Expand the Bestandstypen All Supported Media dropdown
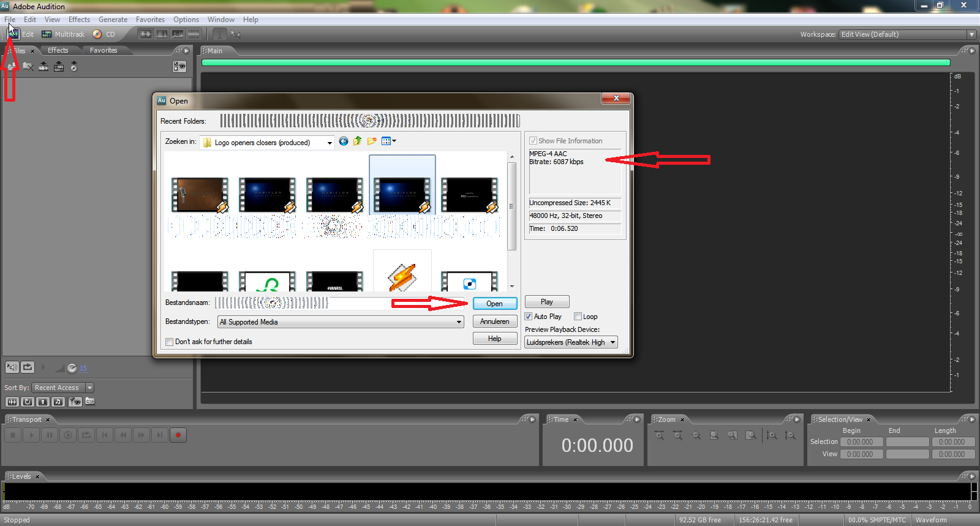The image size is (980, 526). click(459, 322)
